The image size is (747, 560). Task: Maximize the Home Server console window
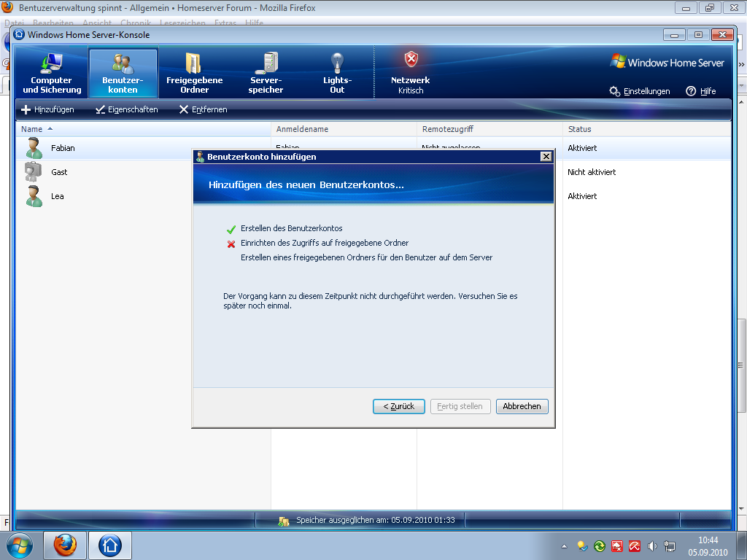coord(698,35)
